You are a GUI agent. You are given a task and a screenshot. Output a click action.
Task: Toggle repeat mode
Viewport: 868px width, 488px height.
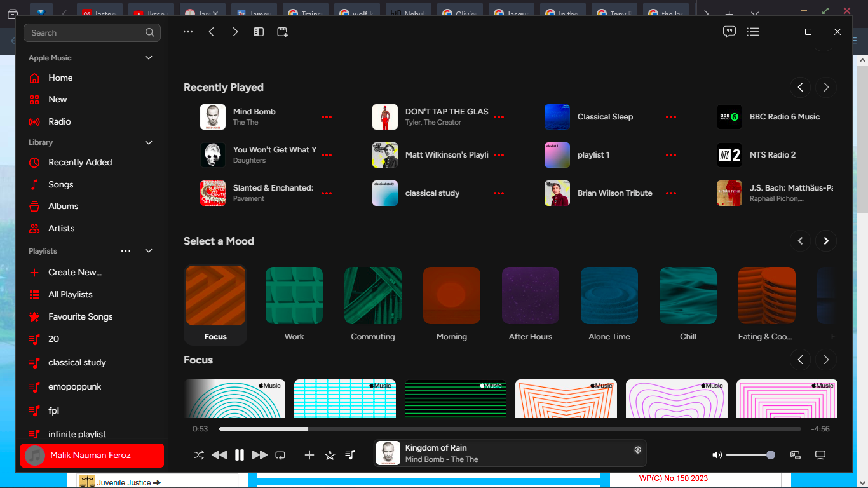pos(280,455)
